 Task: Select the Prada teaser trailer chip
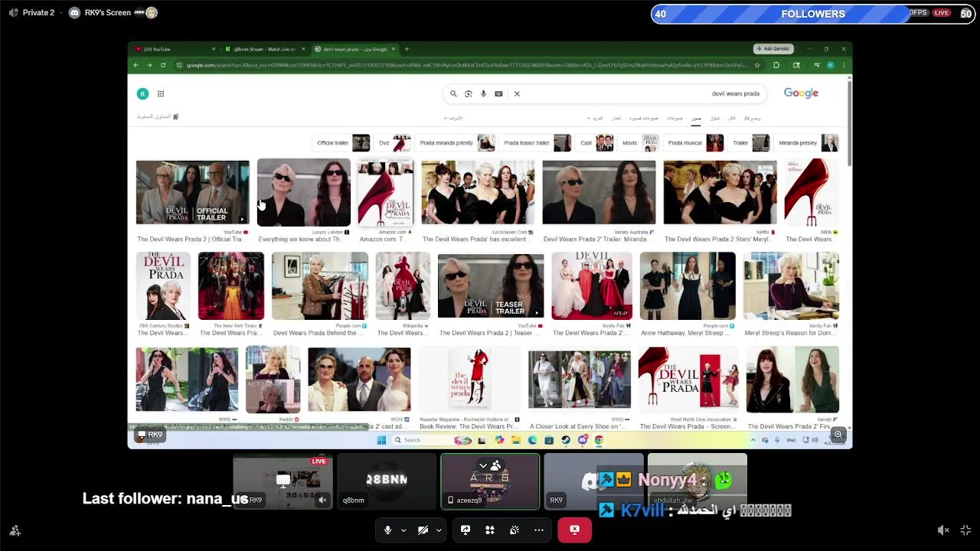click(537, 143)
